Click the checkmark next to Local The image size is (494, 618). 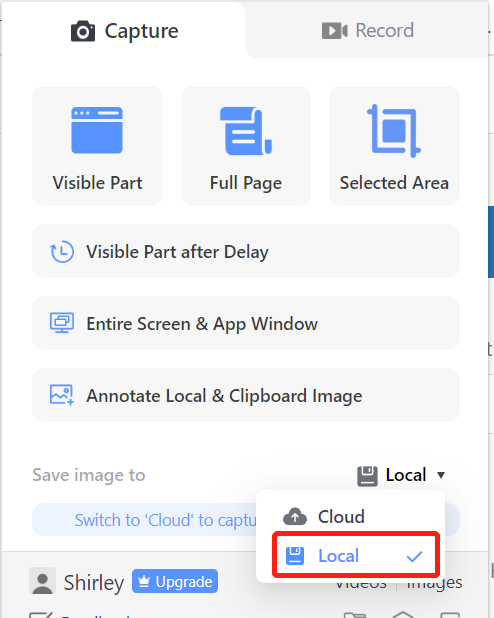click(x=414, y=556)
